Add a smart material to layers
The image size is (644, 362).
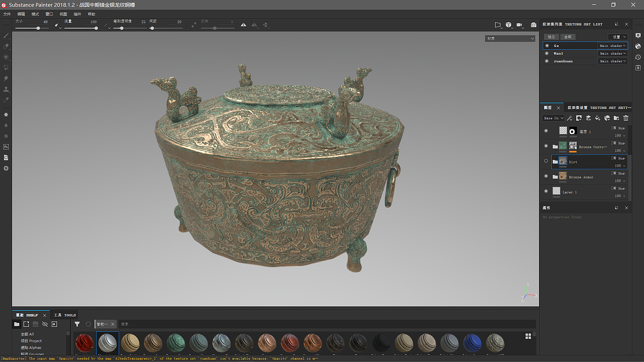pos(607,118)
